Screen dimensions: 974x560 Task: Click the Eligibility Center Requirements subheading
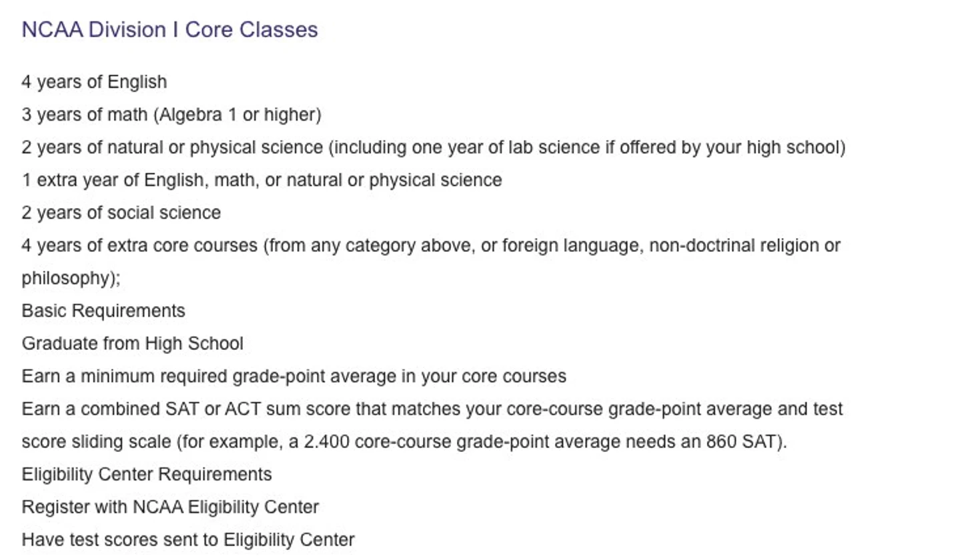click(147, 474)
